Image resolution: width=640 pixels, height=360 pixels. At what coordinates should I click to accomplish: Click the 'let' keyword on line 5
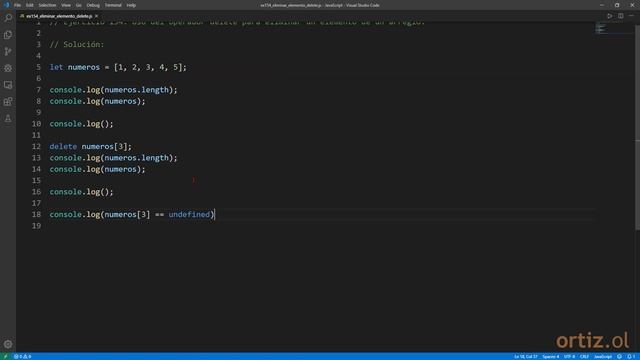coord(56,67)
